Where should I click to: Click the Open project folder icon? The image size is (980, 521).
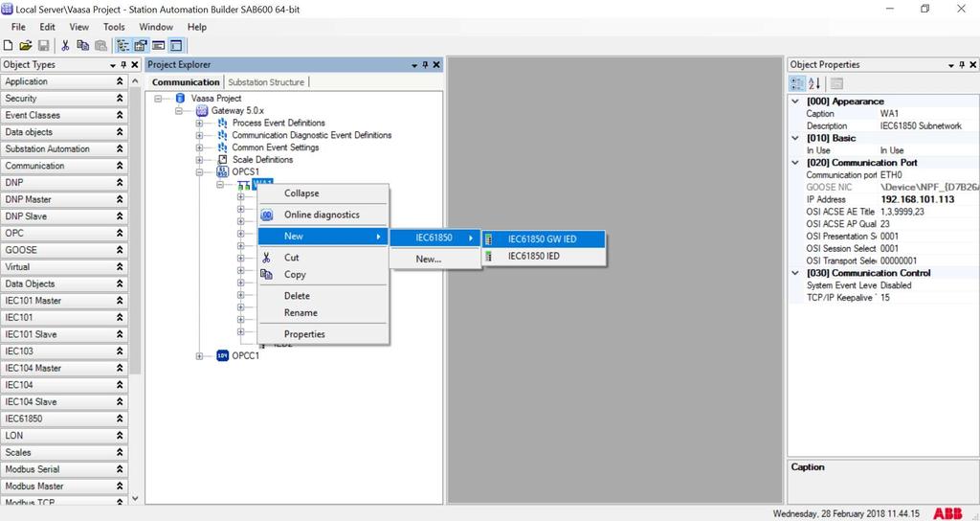26,46
